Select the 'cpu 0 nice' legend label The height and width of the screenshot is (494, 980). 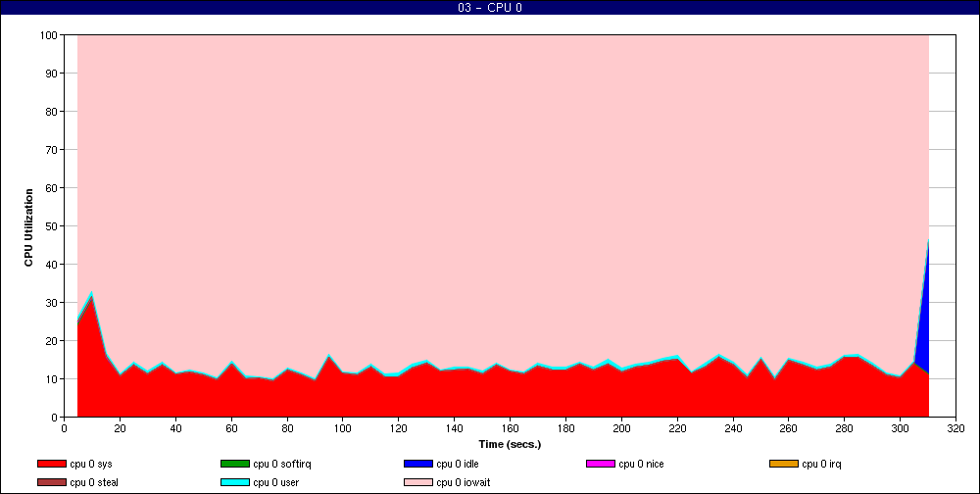pyautogui.click(x=641, y=464)
